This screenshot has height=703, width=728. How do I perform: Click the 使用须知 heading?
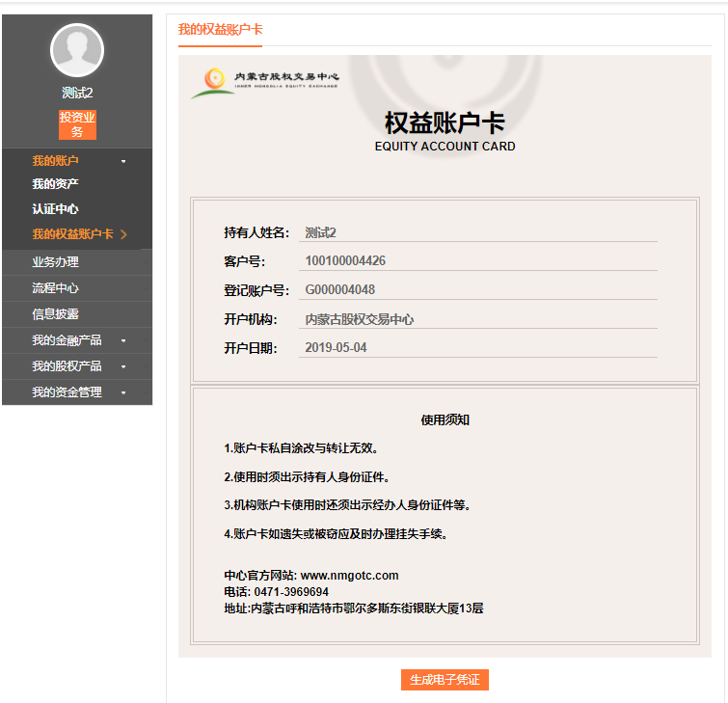pos(445,419)
